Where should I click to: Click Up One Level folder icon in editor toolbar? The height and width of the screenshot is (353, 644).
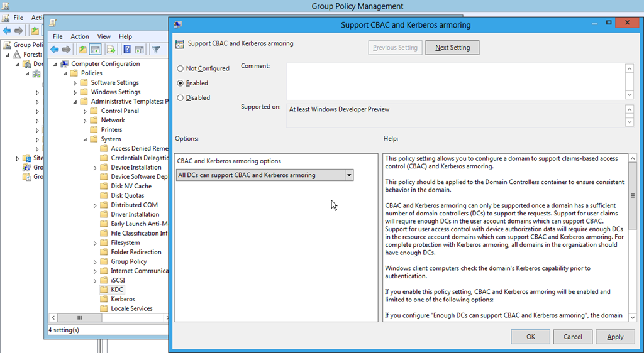(82, 50)
